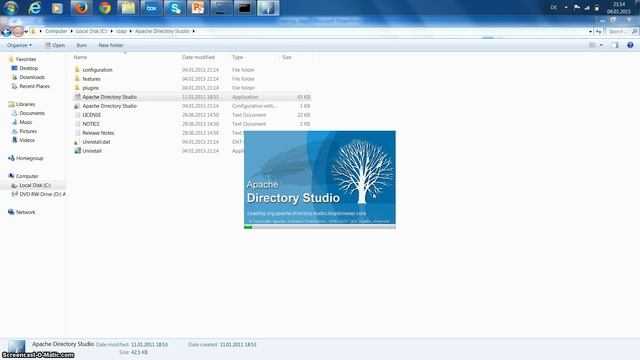Sort by the Type column header

238,57
